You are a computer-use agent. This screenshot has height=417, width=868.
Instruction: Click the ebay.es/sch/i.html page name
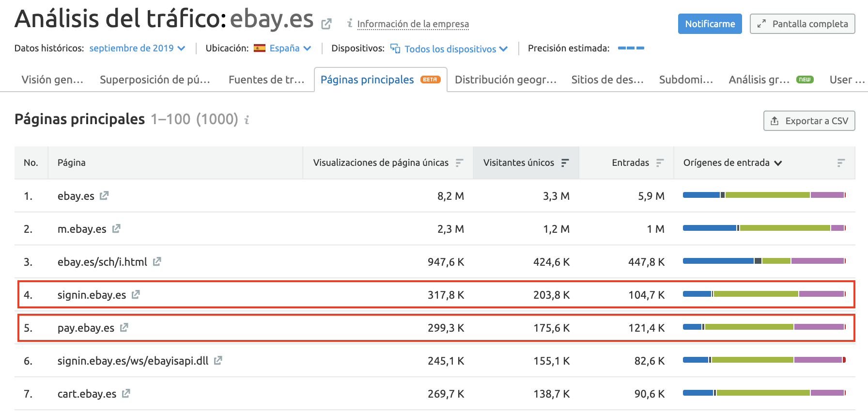click(102, 262)
